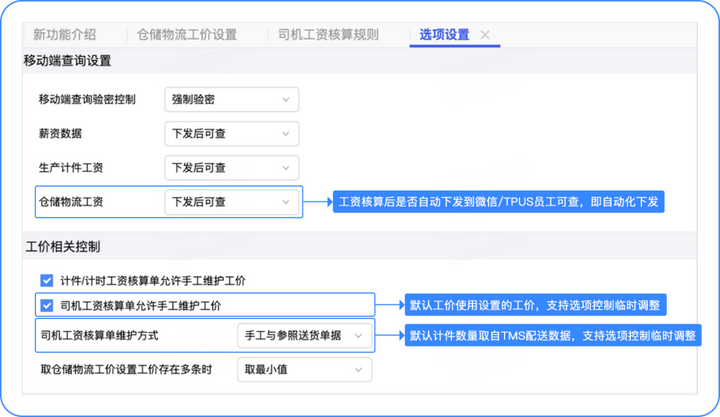Click the blue tooltip about 自动化下发
The height and width of the screenshot is (417, 720).
tap(498, 202)
